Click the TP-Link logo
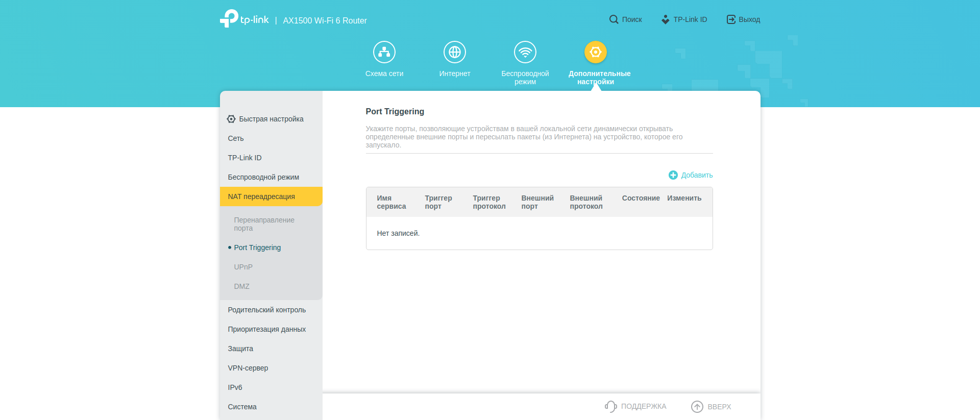Image resolution: width=980 pixels, height=420 pixels. [244, 19]
